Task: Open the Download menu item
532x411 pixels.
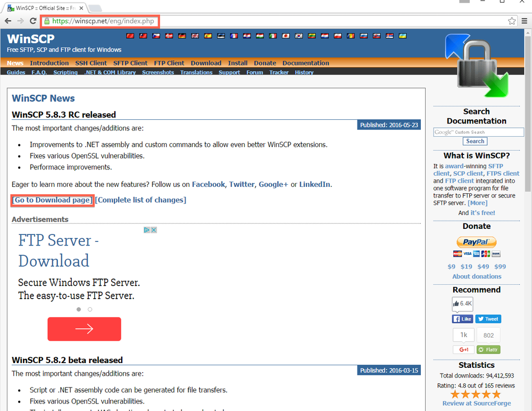Action: (x=206, y=63)
